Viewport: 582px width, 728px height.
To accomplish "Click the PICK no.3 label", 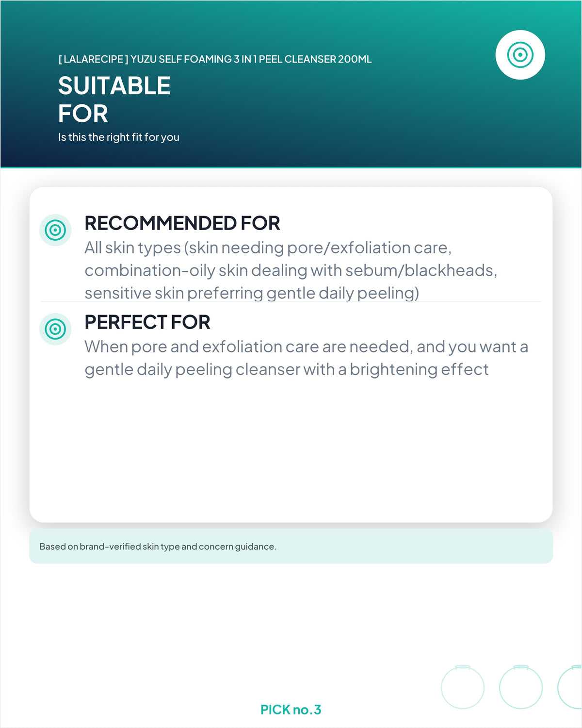I will pyautogui.click(x=291, y=710).
